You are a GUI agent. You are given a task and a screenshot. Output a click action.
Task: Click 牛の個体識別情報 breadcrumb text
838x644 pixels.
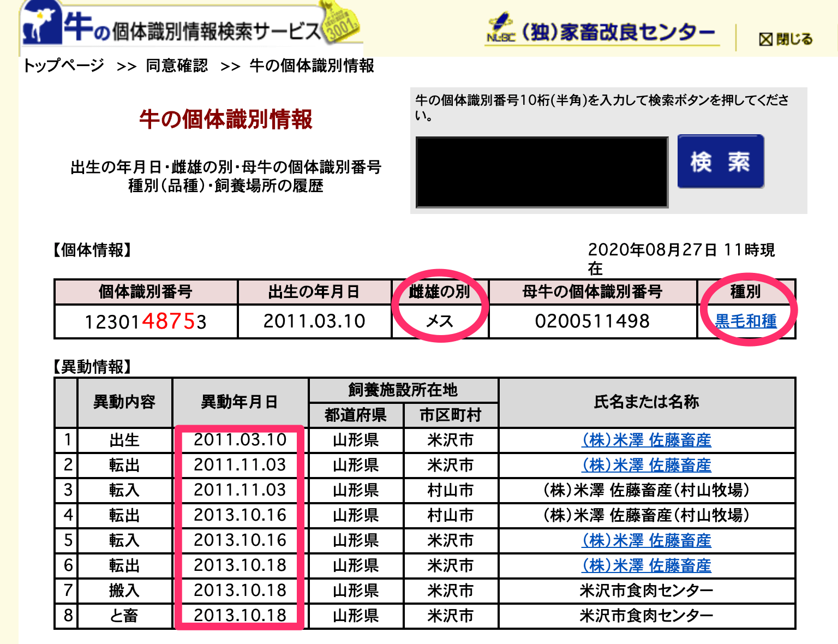(x=312, y=66)
